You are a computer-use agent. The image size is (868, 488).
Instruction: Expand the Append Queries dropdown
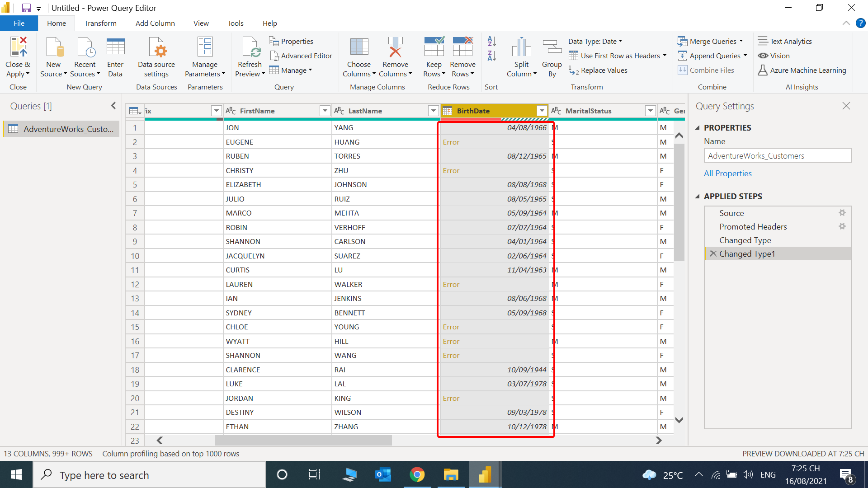click(745, 56)
